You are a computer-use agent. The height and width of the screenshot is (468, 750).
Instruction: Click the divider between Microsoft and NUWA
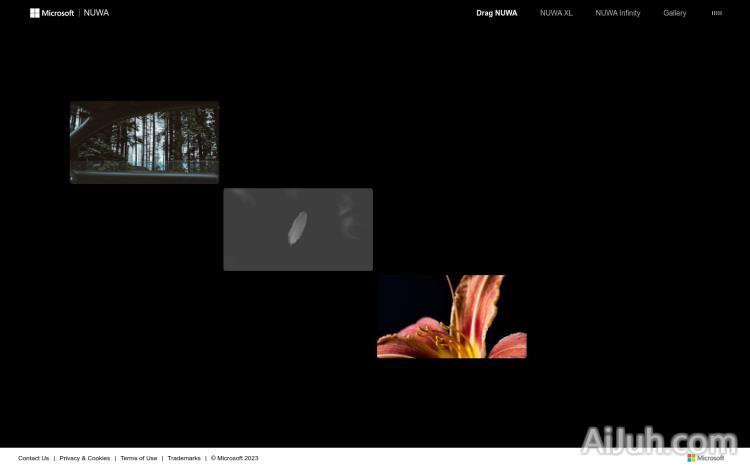click(x=79, y=13)
